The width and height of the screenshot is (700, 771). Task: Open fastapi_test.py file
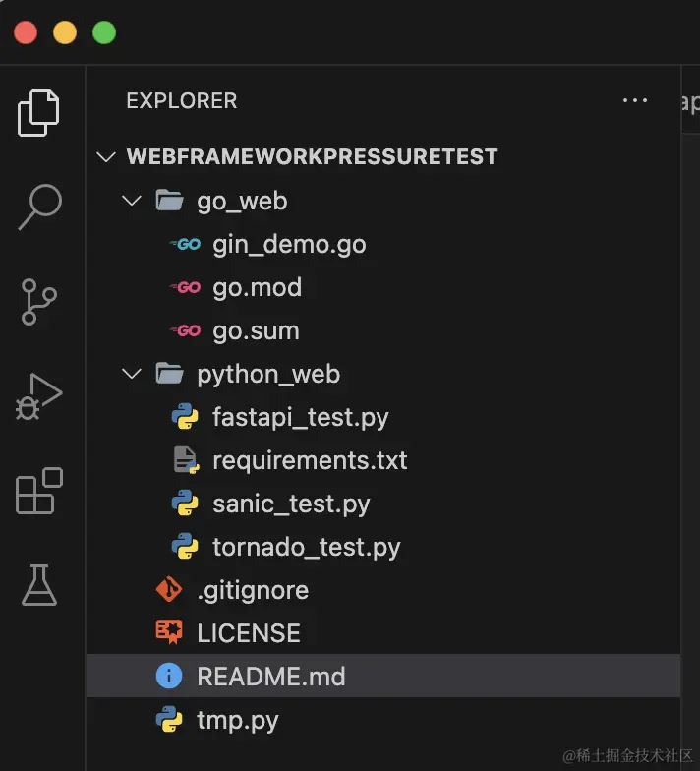pos(300,417)
